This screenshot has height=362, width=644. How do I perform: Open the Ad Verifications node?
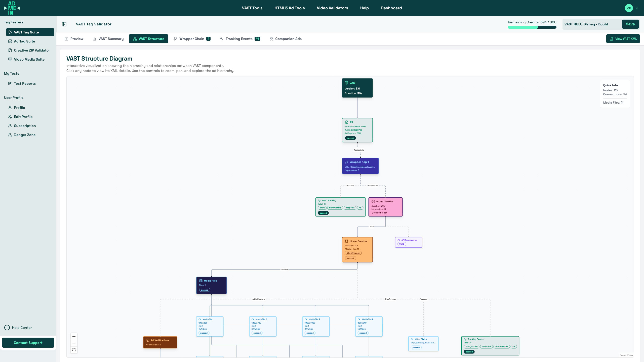click(x=160, y=342)
